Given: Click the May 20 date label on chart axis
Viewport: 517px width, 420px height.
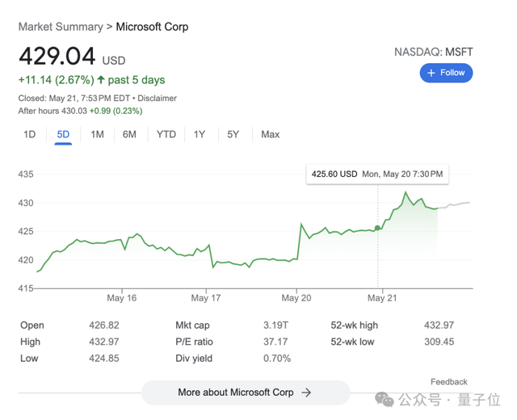Looking at the screenshot, I should [x=296, y=298].
